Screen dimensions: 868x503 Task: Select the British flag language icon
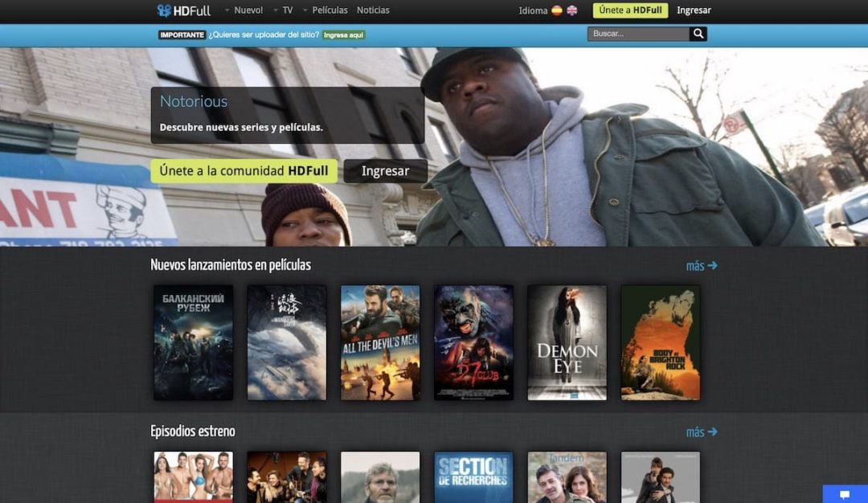[572, 10]
